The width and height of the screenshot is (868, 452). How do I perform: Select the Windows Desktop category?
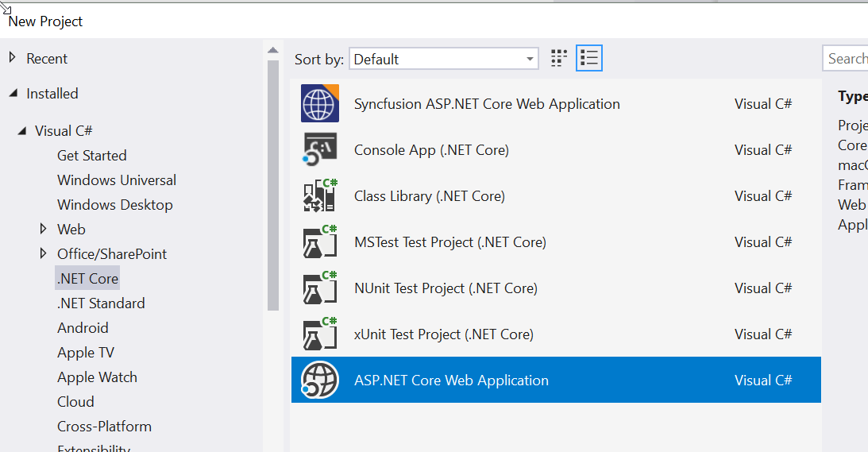[x=114, y=204]
